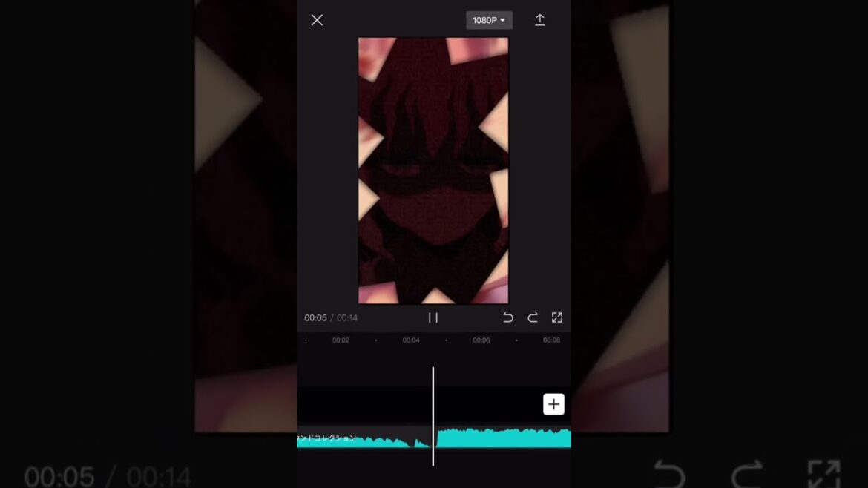Viewport: 868px width, 488px height.
Task: Jump to 00:04 on the timeline ruler
Action: pyautogui.click(x=411, y=340)
